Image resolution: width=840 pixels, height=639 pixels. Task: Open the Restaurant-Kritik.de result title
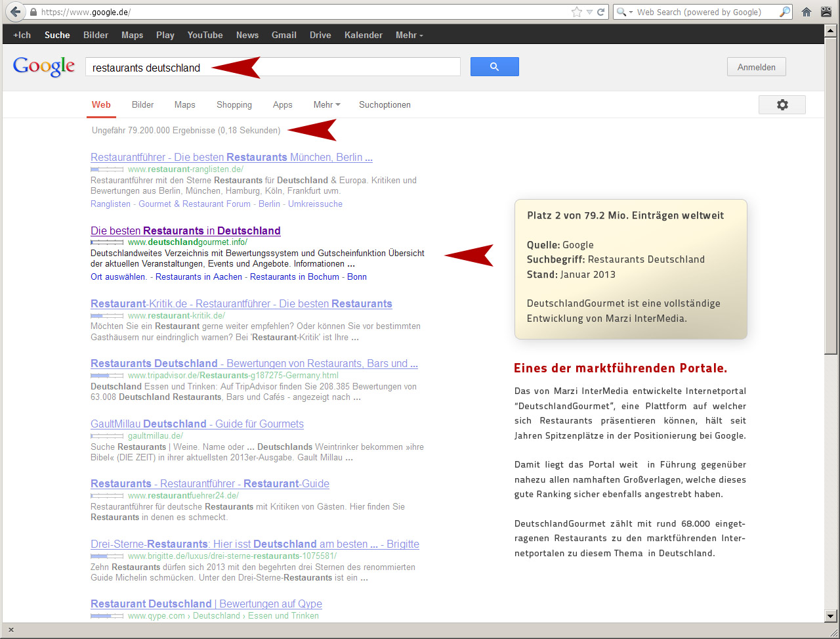click(241, 304)
